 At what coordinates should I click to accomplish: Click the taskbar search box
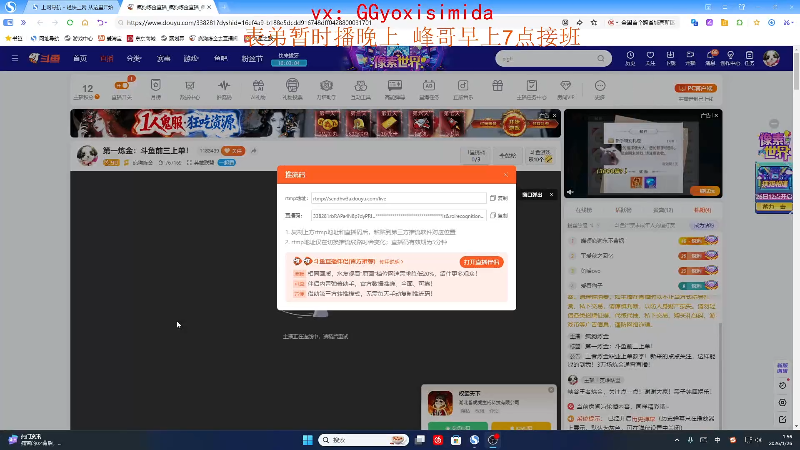point(363,440)
